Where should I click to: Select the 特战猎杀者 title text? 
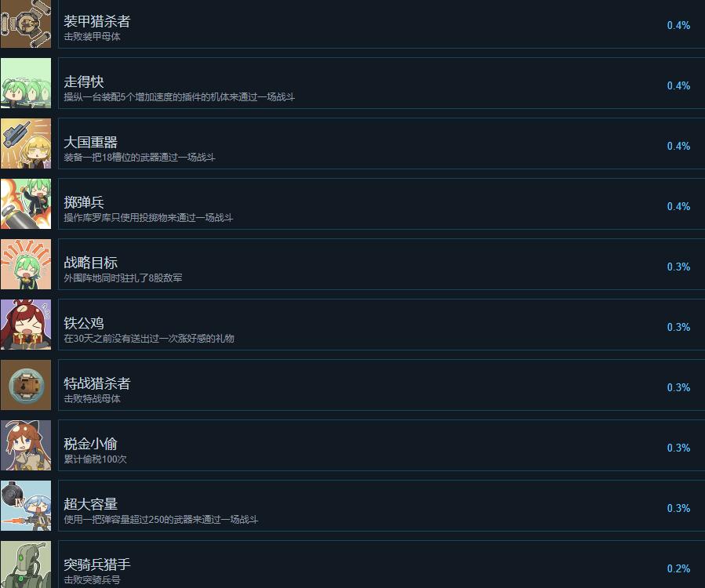click(x=97, y=383)
